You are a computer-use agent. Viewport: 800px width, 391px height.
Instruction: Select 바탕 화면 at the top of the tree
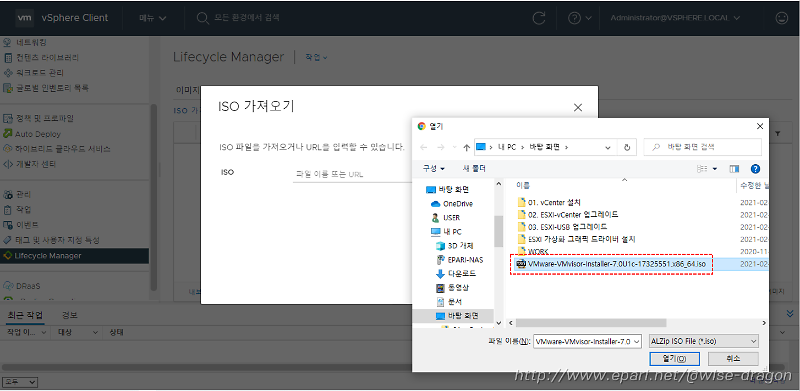pos(447,190)
